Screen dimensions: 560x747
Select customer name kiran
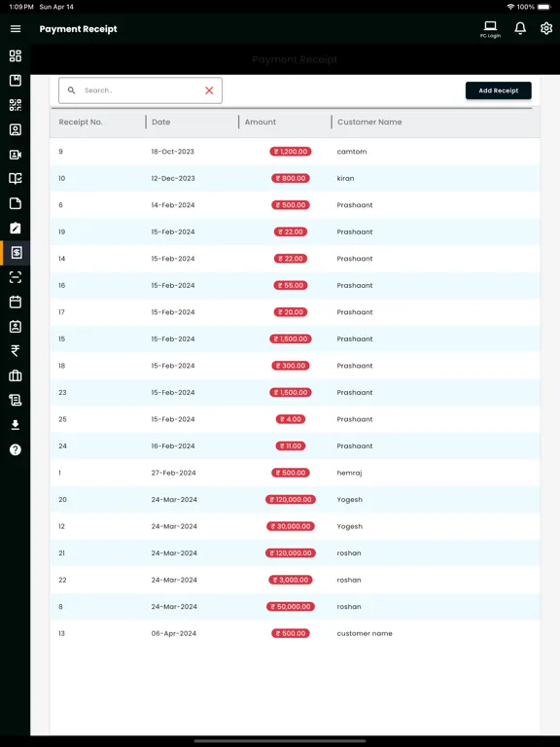tap(345, 178)
